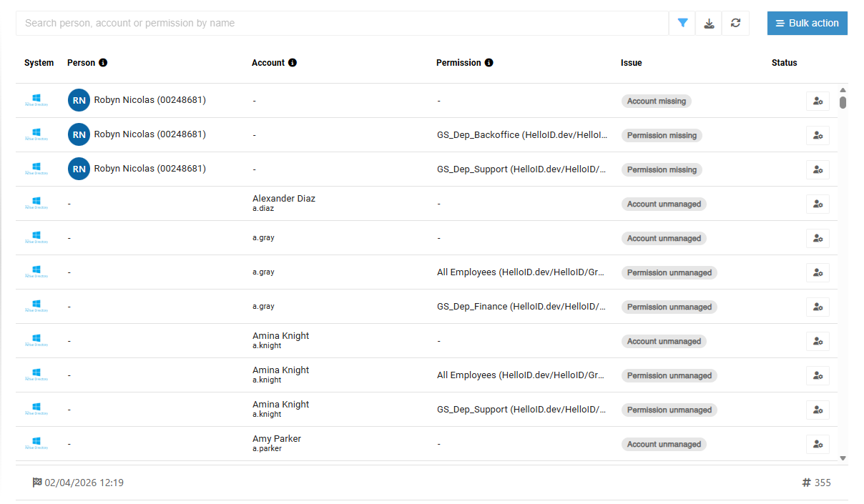Click the info icon next to Permission header
The image size is (864, 504).
pos(489,62)
